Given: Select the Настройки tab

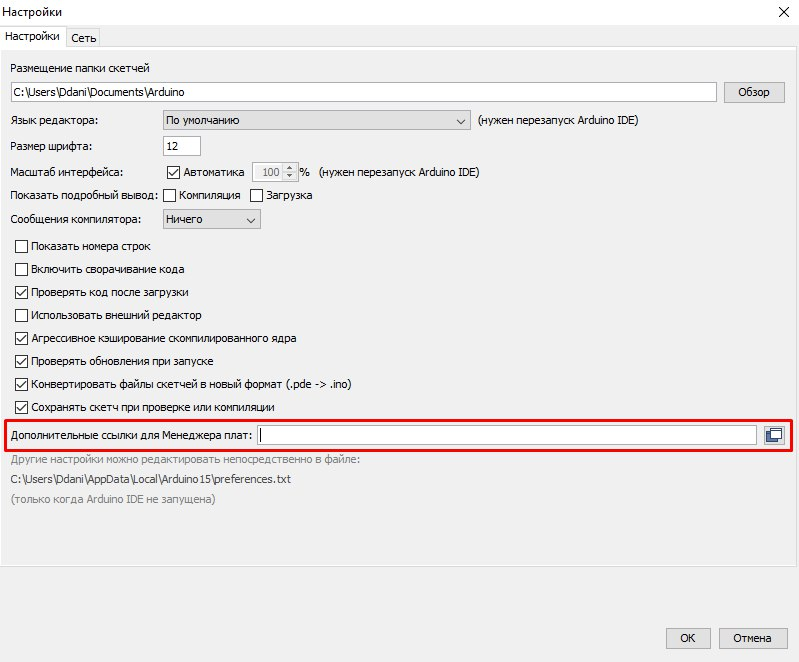Looking at the screenshot, I should (33, 37).
